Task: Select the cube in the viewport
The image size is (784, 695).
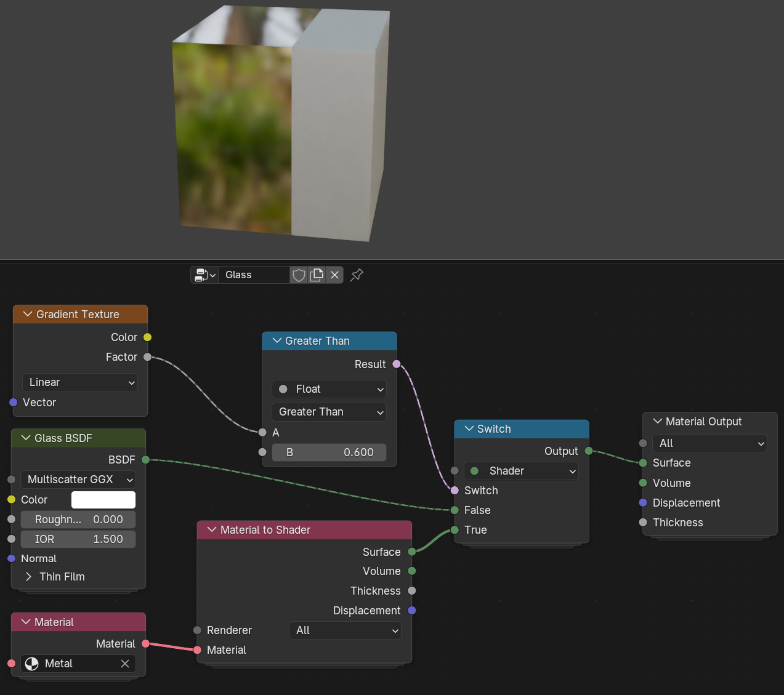Action: (x=280, y=123)
